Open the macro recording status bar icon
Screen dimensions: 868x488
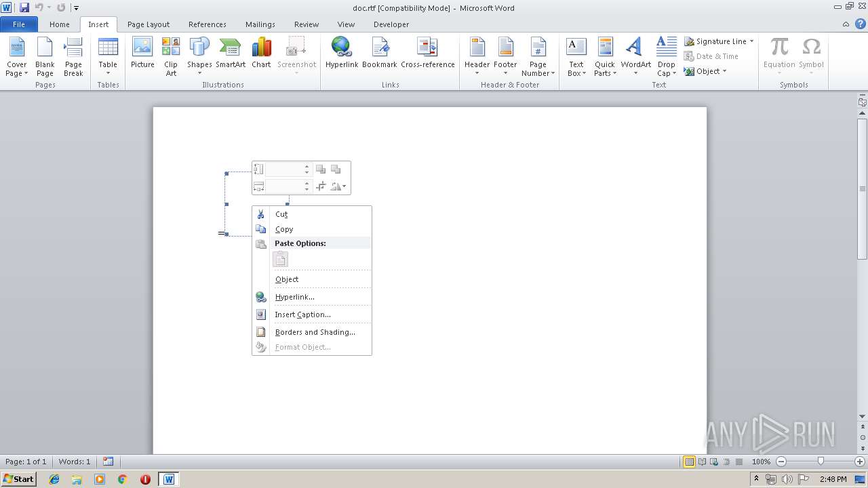(108, 462)
